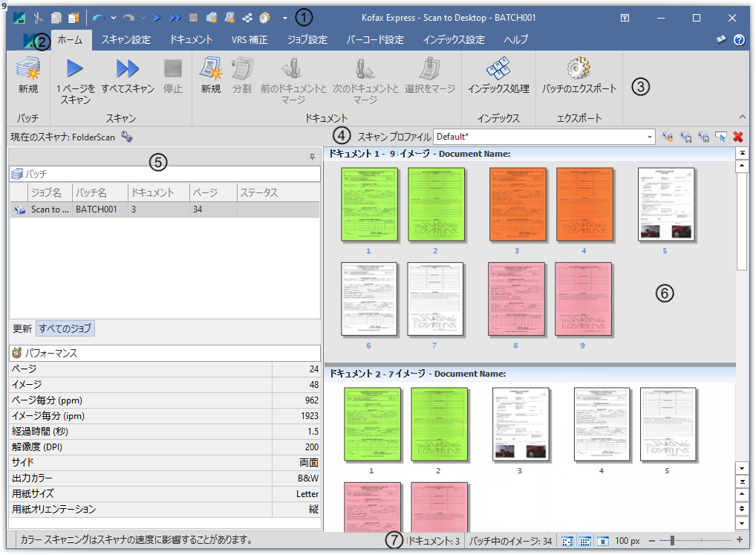Viewport: 756px width, 555px height.
Task: Open the スキャン プロファイル Default dropdown
Action: pyautogui.click(x=650, y=137)
